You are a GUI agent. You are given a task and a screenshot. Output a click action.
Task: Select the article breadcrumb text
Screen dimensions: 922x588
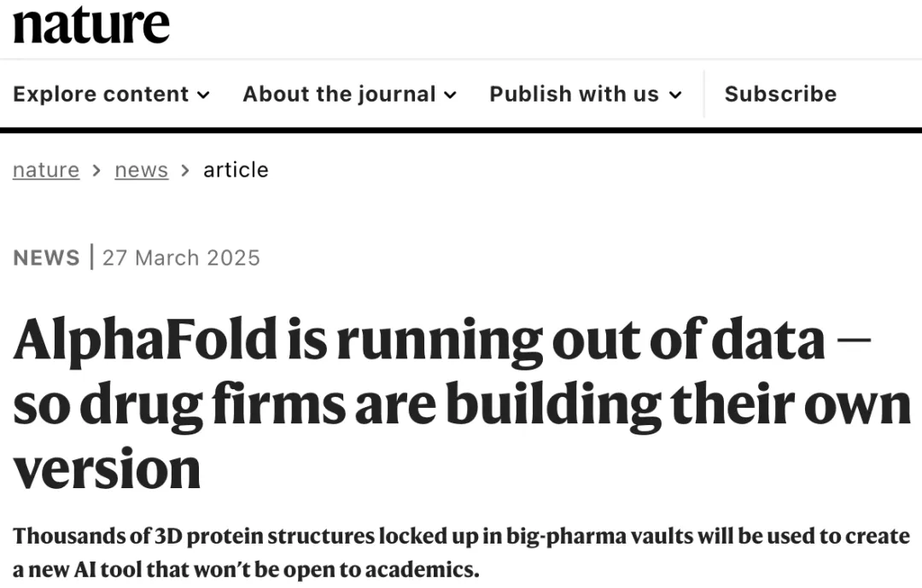(236, 170)
